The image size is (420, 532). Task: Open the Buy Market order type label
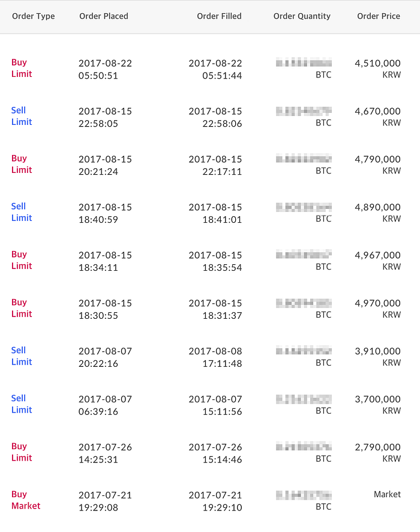tap(26, 500)
